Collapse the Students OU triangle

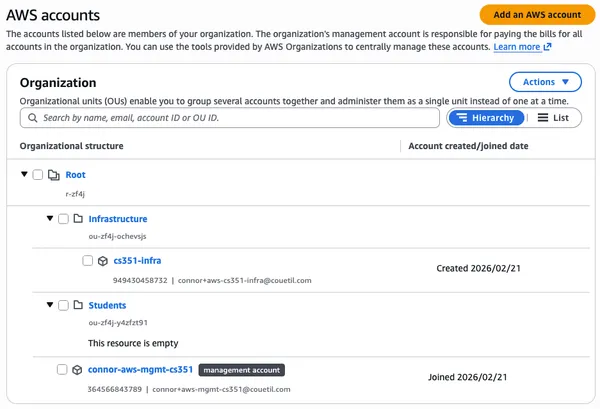pyautogui.click(x=50, y=305)
